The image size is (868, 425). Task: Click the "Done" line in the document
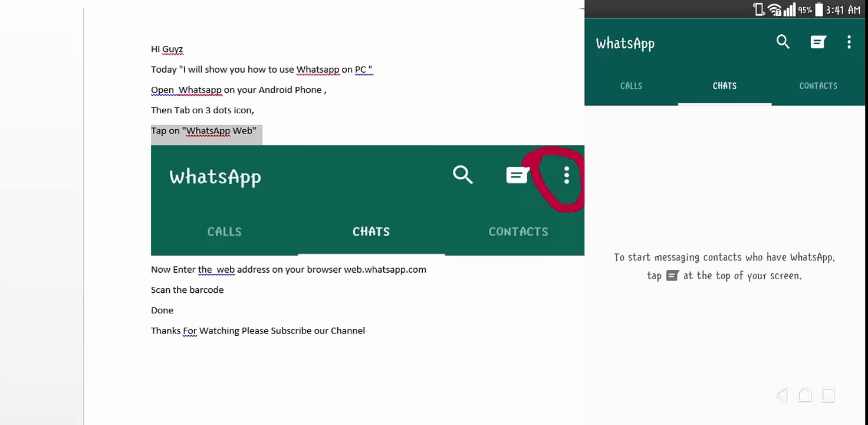tap(162, 310)
